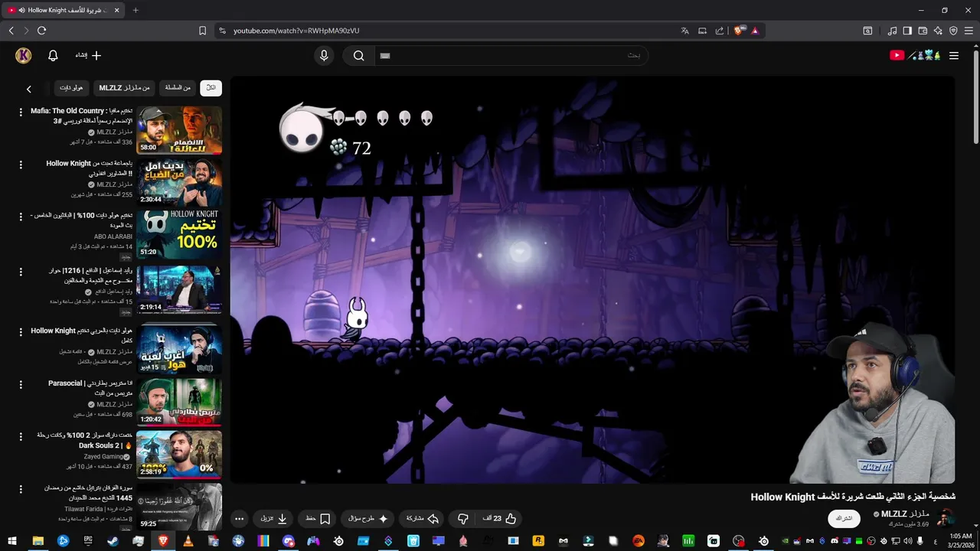Viewport: 980px width, 551px height.
Task: Select the 'From the series' filter chip
Action: coord(178,88)
